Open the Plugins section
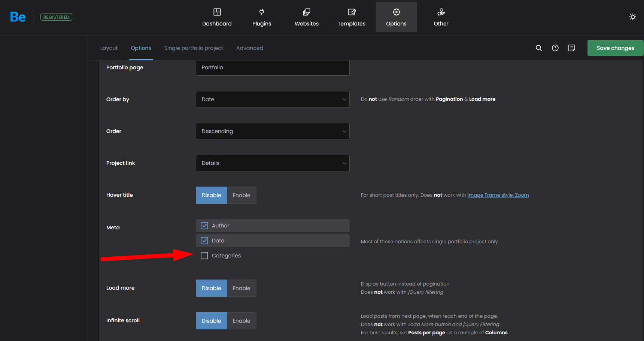The image size is (644, 341). (x=262, y=17)
